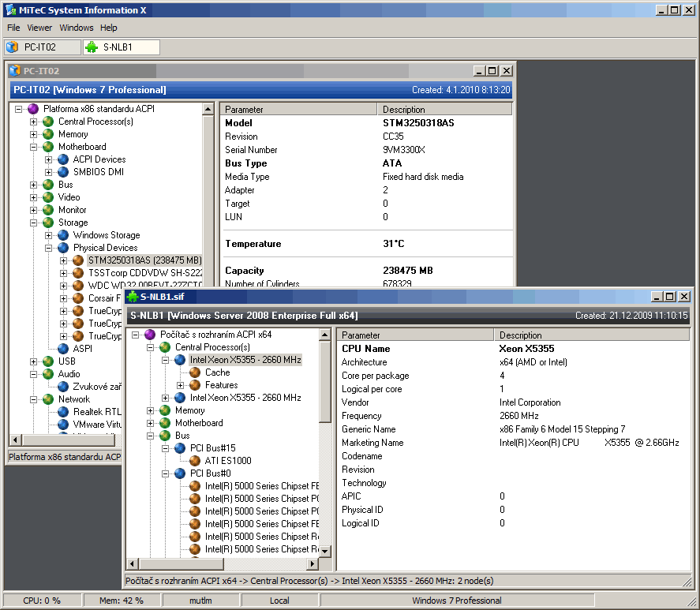Click the Cache node icon
Screen dimensions: 700x610
pos(195,372)
